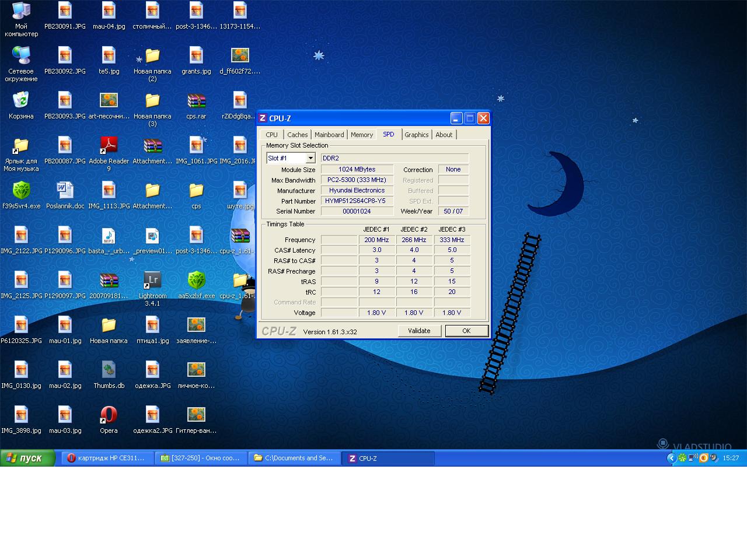Select the mau-04.jpg image file

point(109,10)
